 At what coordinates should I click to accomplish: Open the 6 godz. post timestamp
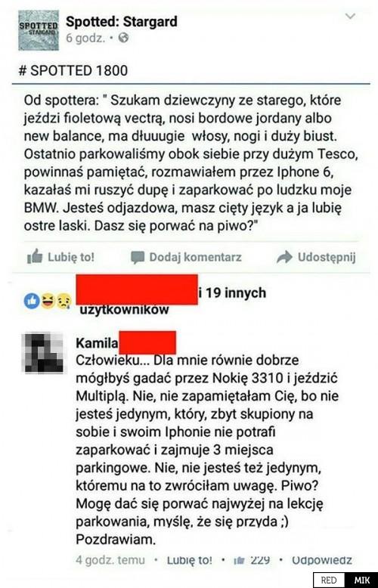[85, 38]
